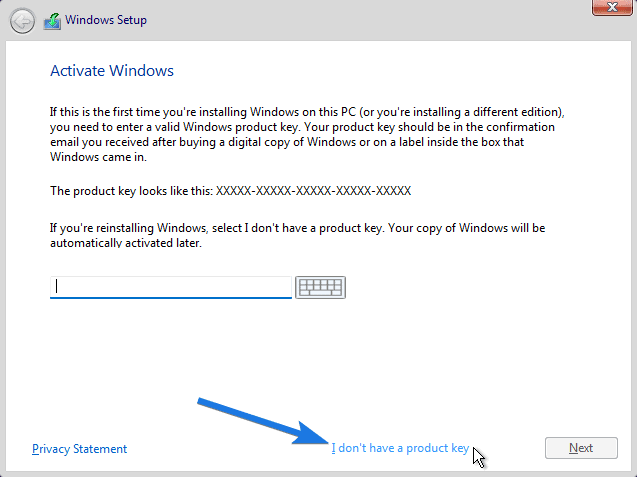Click the Windows Setup installer icon
This screenshot has height=477, width=637.
(52, 21)
